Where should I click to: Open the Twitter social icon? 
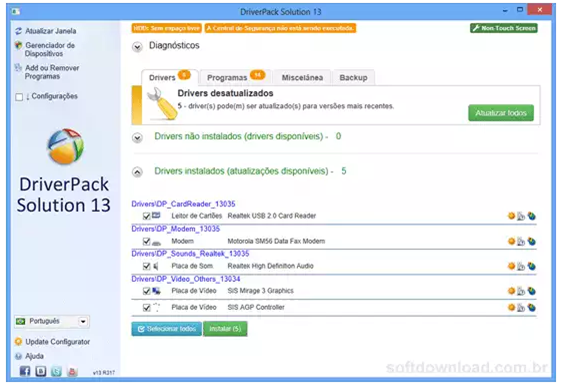point(57,371)
